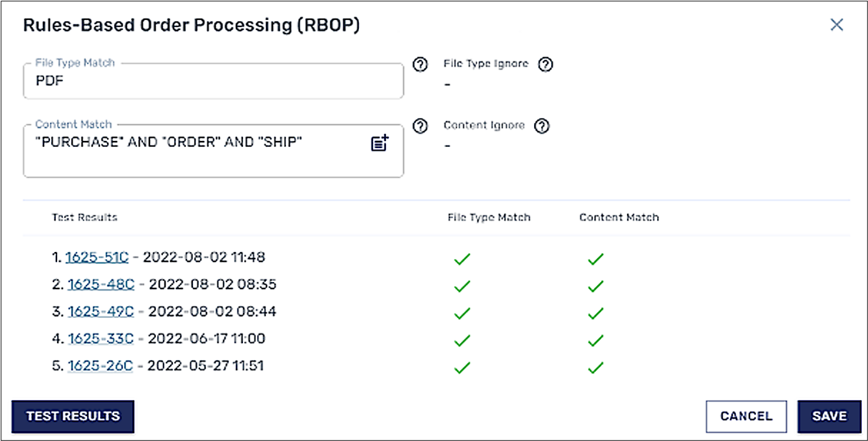Click File Type Match checkmark for 1625-33C
Viewport: 868px width, 441px height.
click(462, 340)
